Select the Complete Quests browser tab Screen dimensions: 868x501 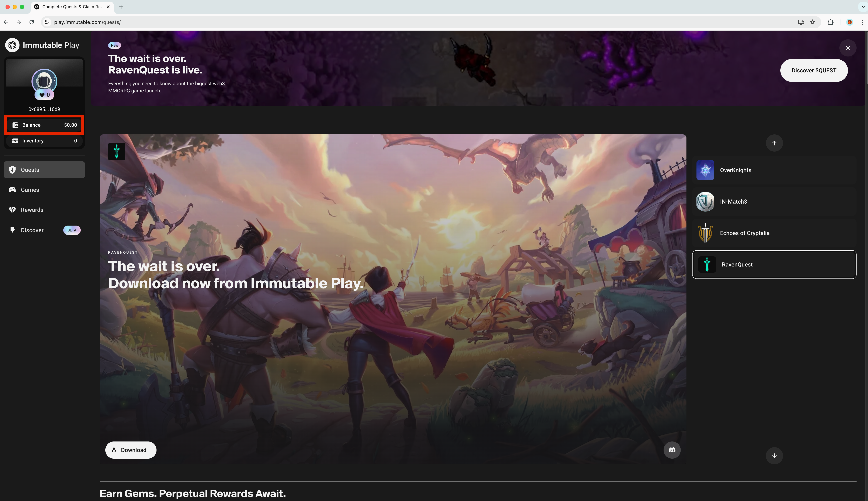pos(72,7)
